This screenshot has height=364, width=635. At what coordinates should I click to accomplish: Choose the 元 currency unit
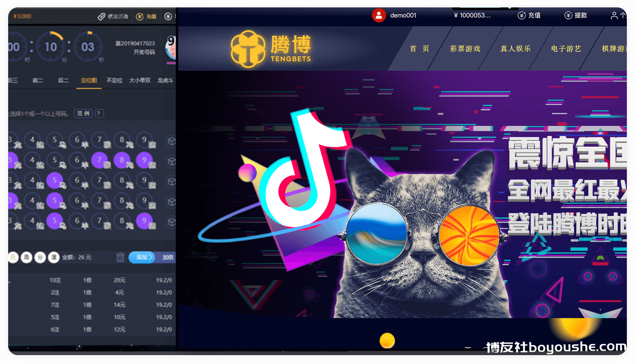click(13, 257)
